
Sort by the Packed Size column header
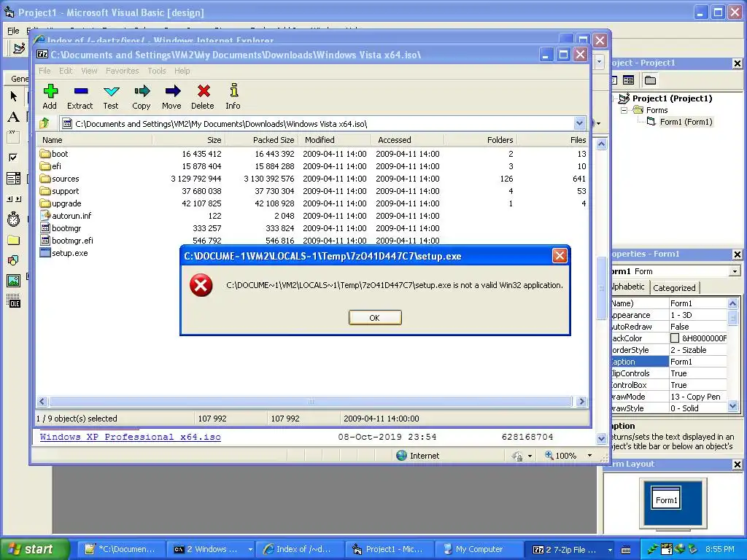(x=261, y=140)
